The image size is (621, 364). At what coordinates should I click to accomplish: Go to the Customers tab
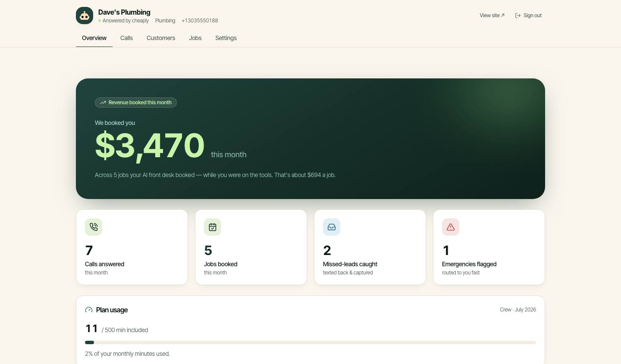coord(161,38)
